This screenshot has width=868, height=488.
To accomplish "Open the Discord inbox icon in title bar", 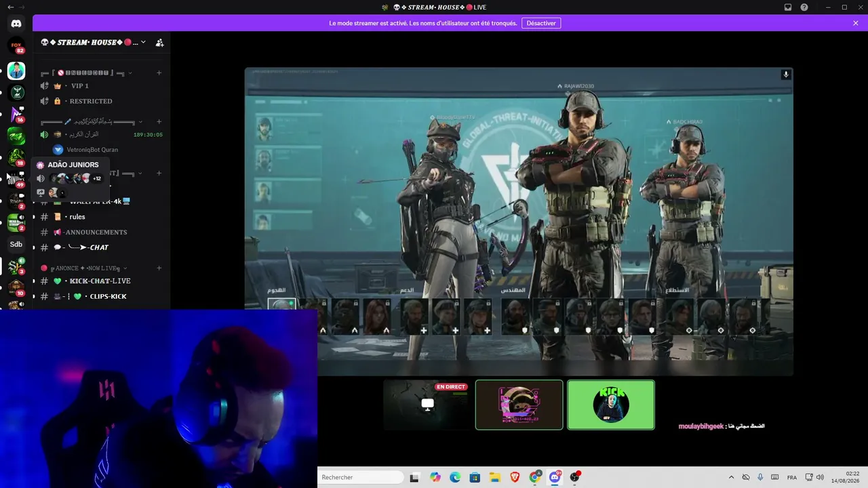I will click(x=788, y=7).
